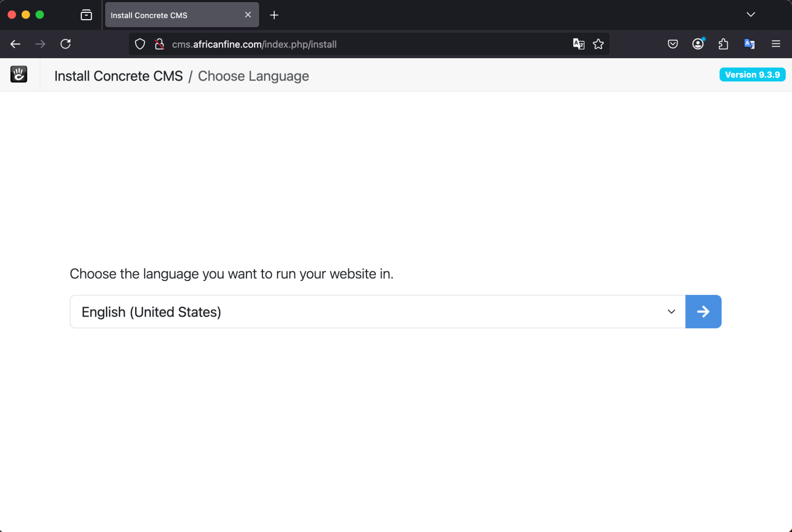This screenshot has height=532, width=792.
Task: Open a new browser tab
Action: click(x=274, y=15)
